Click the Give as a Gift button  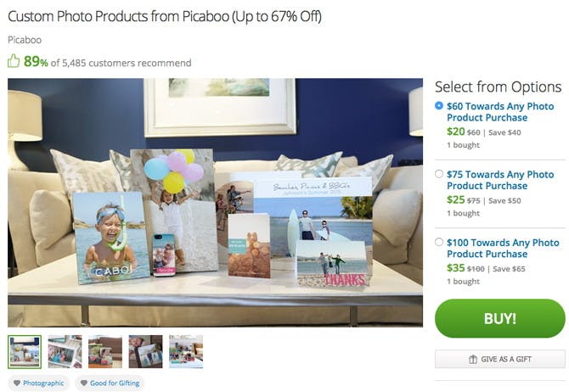[499, 359]
